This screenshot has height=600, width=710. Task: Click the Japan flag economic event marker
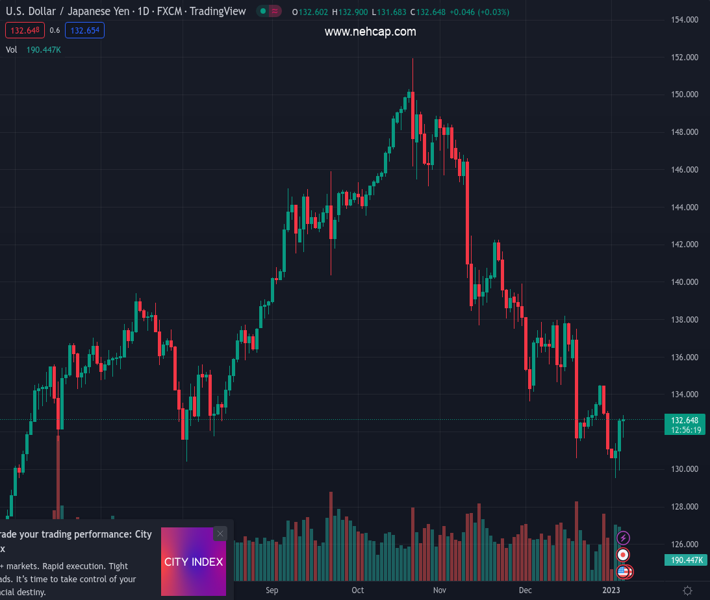pyautogui.click(x=624, y=555)
